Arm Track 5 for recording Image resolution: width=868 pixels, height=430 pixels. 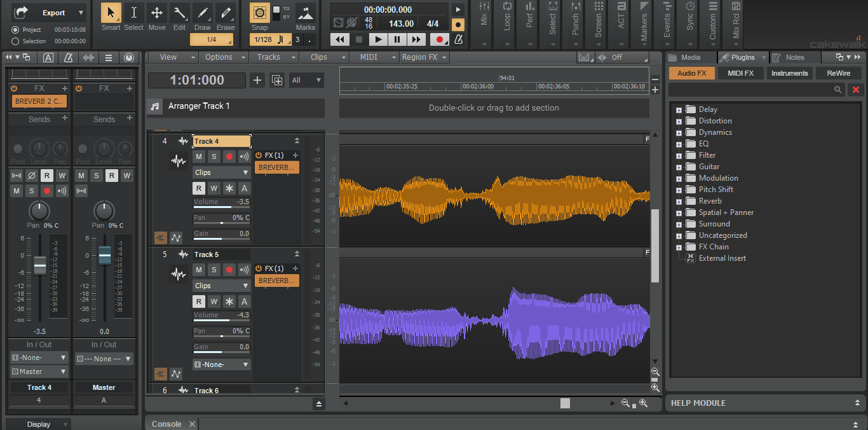[229, 270]
